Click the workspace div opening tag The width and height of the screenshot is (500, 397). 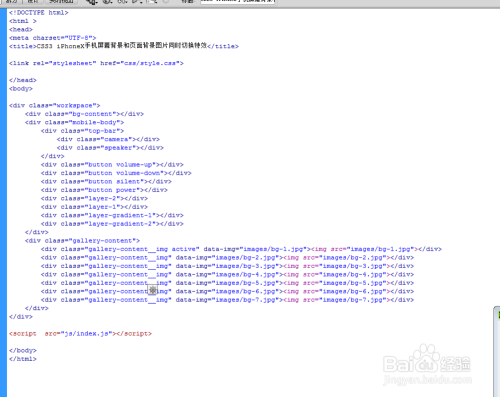55,106
